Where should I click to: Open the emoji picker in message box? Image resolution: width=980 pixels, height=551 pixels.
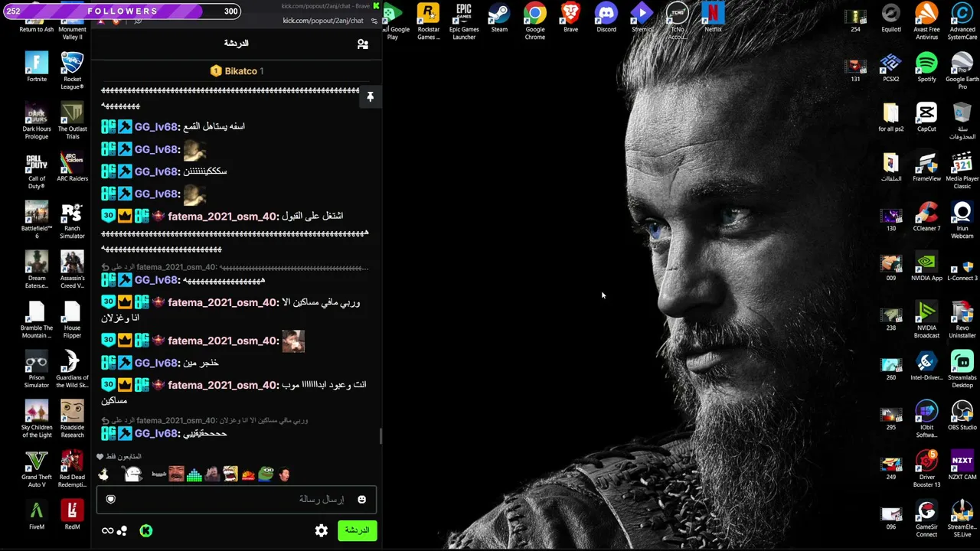[361, 500]
